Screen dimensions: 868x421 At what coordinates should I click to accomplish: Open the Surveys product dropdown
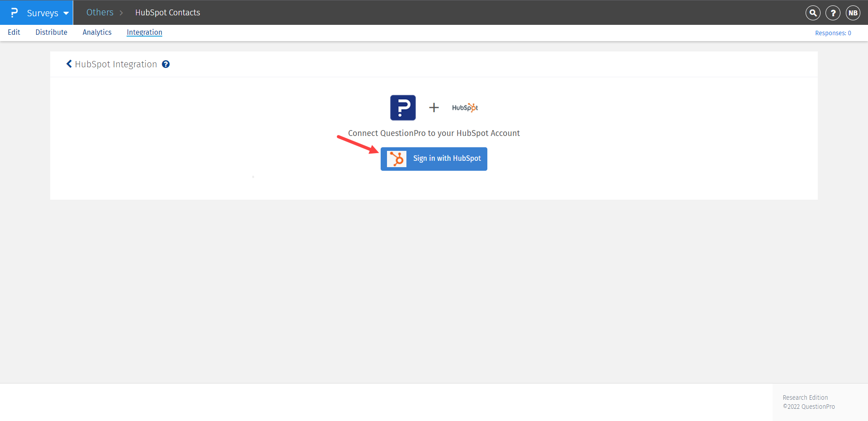(47, 13)
